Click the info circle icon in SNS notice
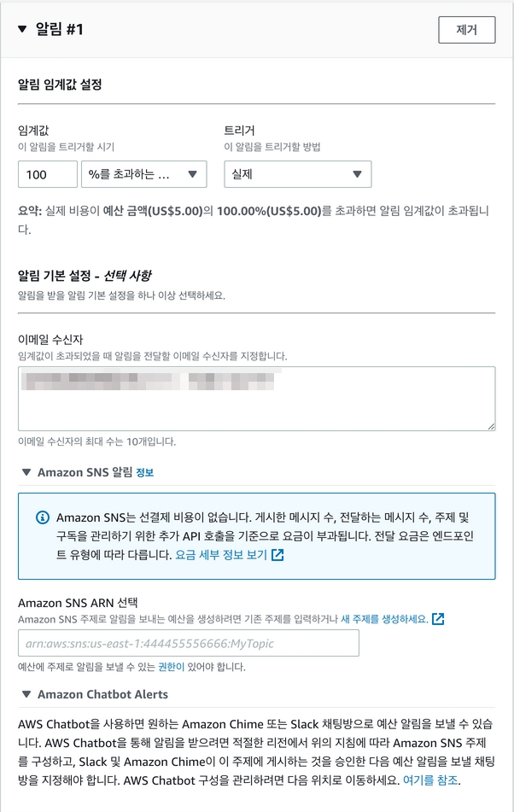This screenshot has width=514, height=812. (x=42, y=518)
